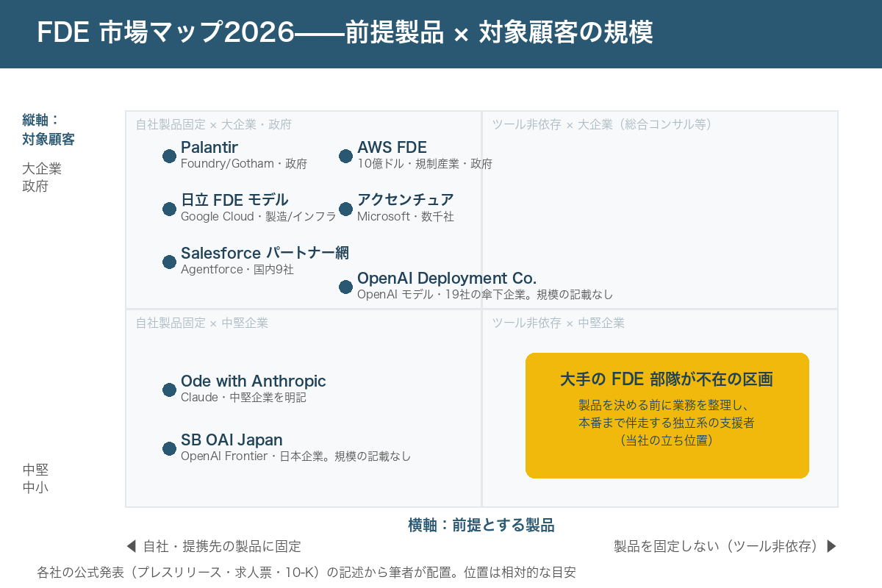Select the subtitle Foundry/Gotham・政府
This screenshot has height=588, width=882.
tap(244, 164)
